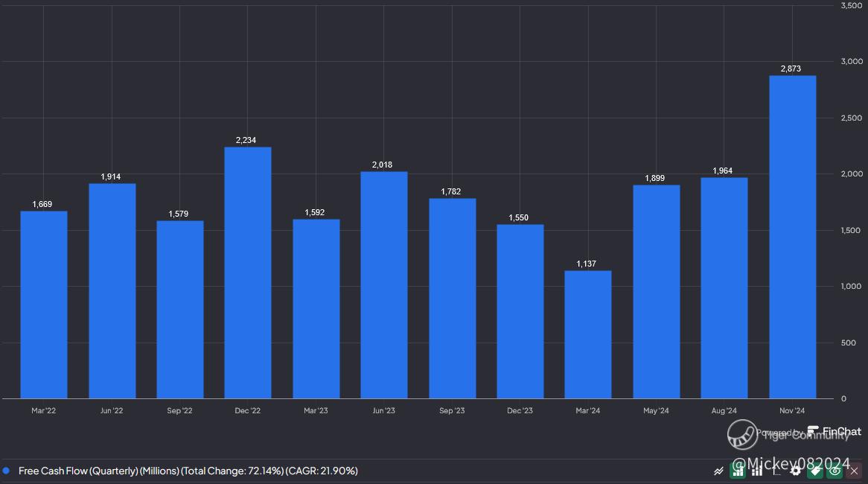Select the Mar '22 bar
Viewport: 868px width, 484px height.
pos(44,305)
